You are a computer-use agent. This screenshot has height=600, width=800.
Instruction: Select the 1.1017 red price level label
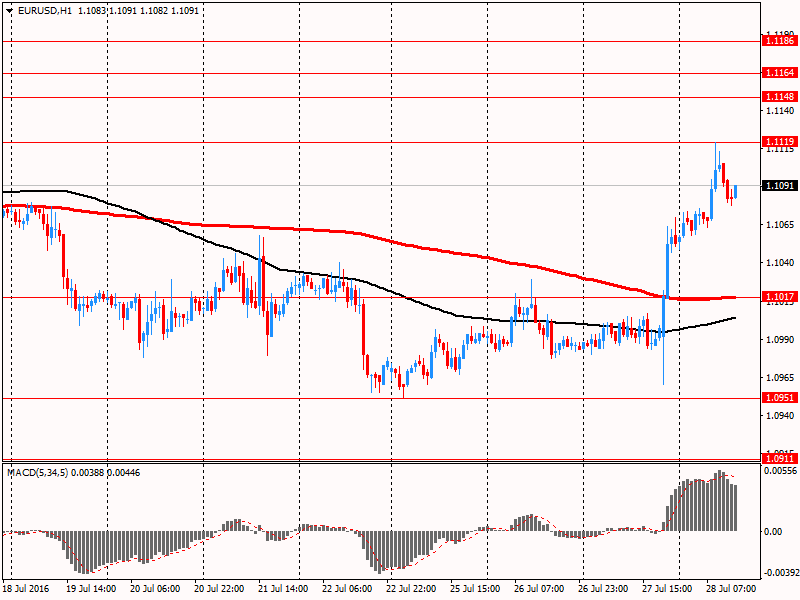(x=780, y=297)
